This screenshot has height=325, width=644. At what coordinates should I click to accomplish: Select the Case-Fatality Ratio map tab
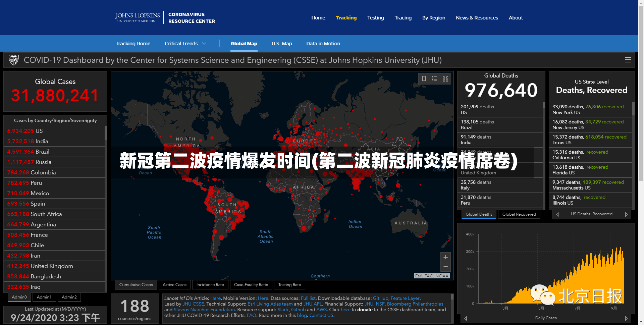coord(251,285)
